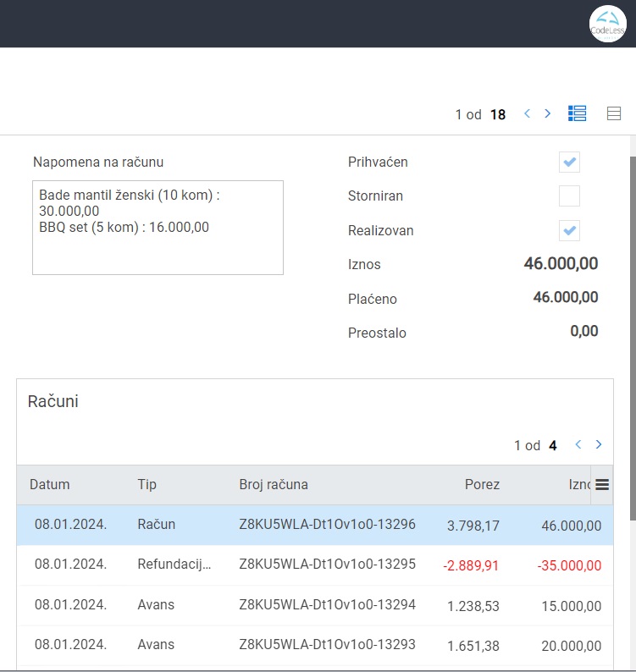This screenshot has width=636, height=672.
Task: Select invoice row ending in 13296
Action: [x=315, y=525]
